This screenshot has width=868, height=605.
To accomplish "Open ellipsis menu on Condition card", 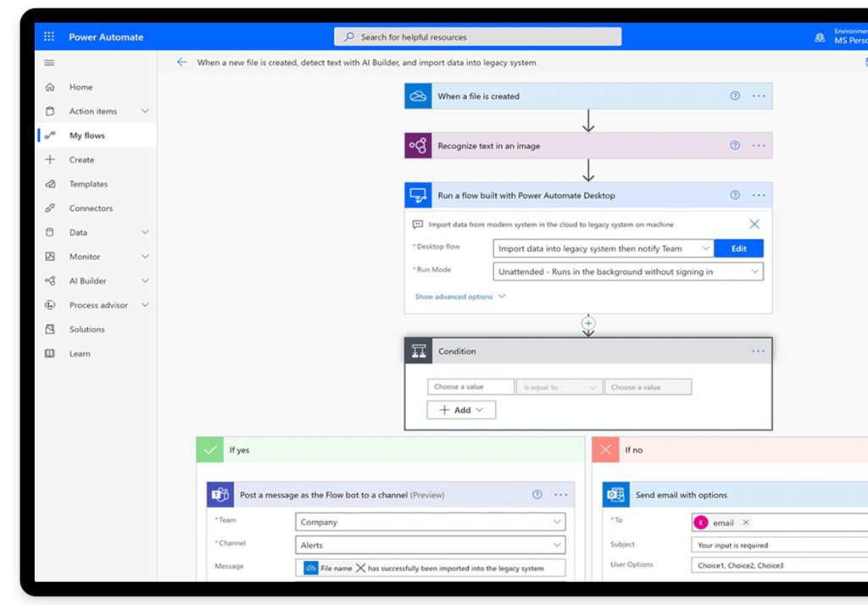I will point(757,351).
